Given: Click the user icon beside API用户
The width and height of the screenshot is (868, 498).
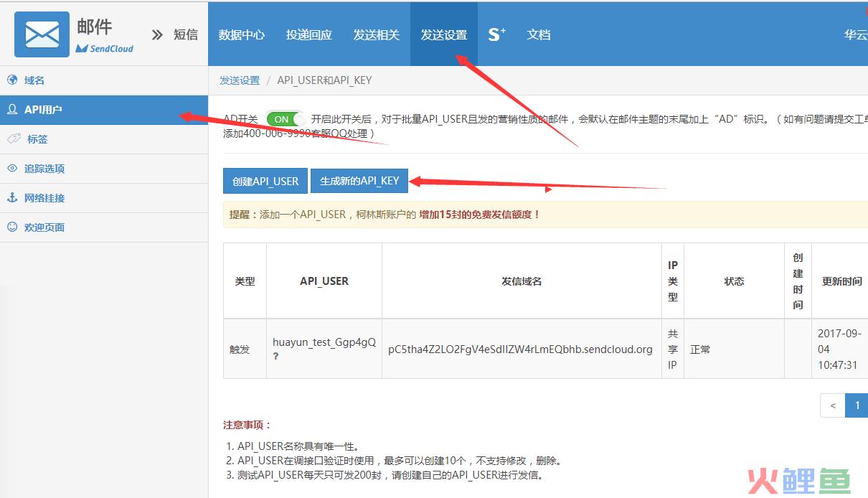Looking at the screenshot, I should click(12, 110).
